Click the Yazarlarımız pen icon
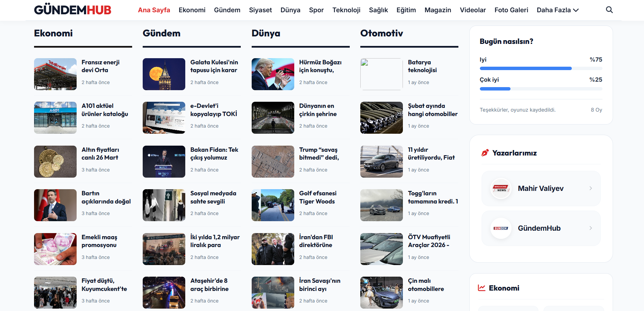The image size is (644, 311). [x=485, y=153]
